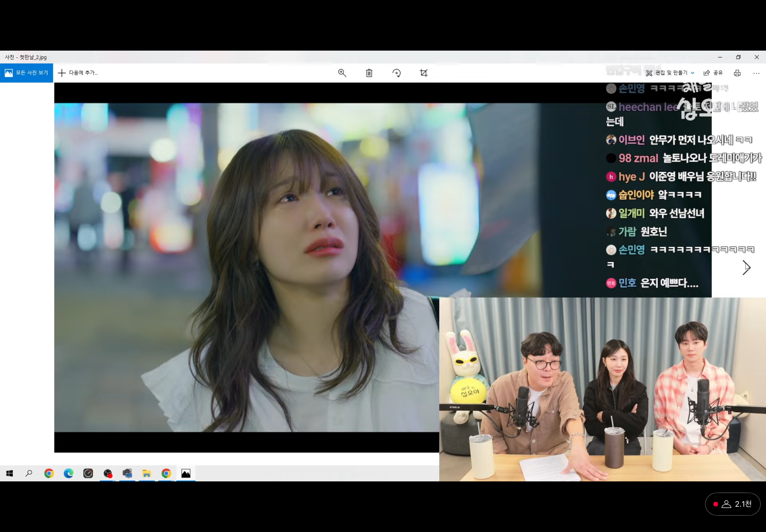Screen dimensions: 766x532
Task: Click 일개미's message 와우 선남선녀
Action: [x=677, y=213]
